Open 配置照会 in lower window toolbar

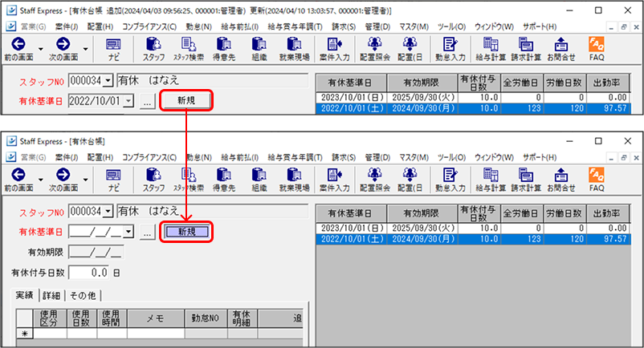[x=374, y=180]
